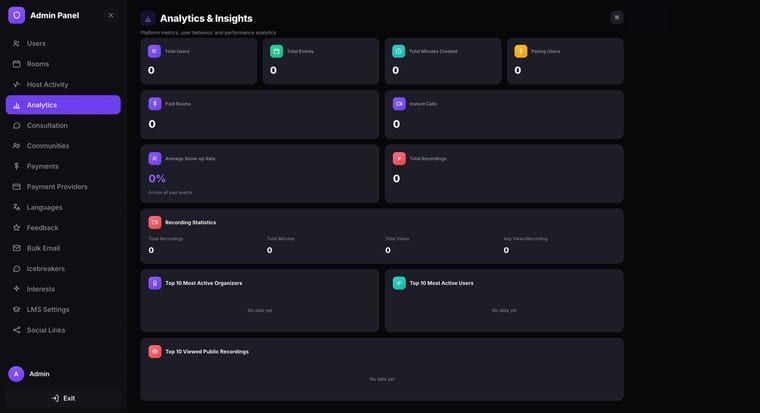Viewport: 760px width, 413px height.
Task: Click the "Top 10 Most Active Users" title
Action: point(442,283)
